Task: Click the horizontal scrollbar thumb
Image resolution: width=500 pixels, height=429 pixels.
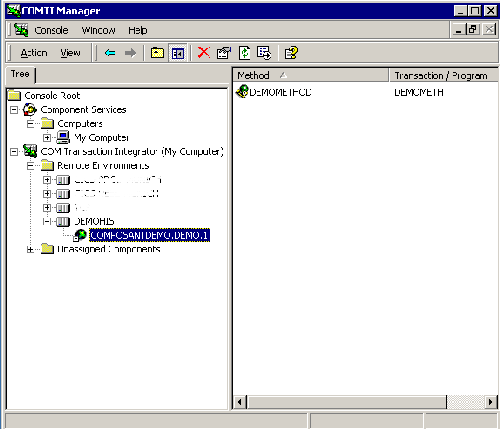Action: coord(347,402)
